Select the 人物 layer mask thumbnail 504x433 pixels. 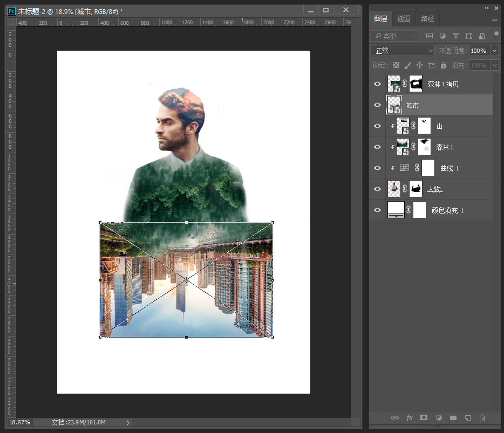416,189
